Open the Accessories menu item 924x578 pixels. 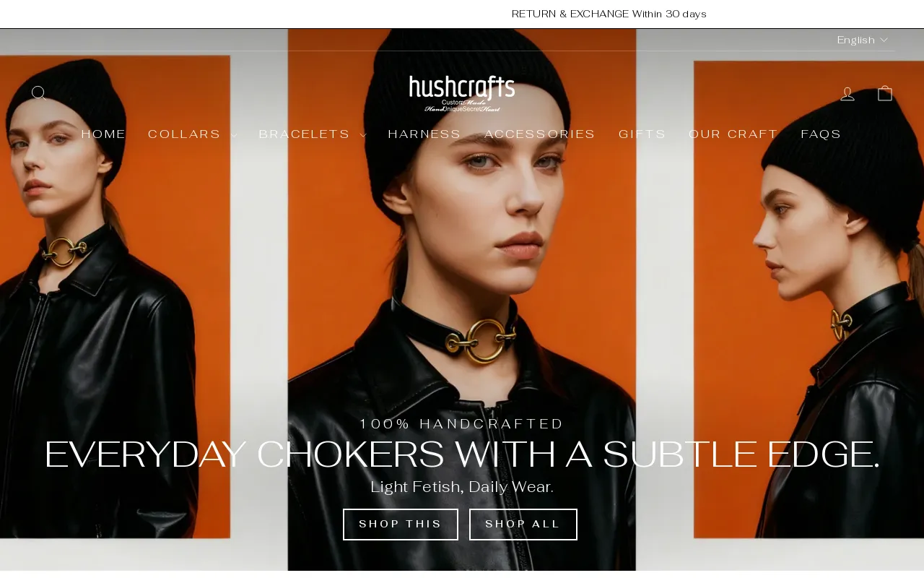coord(540,134)
